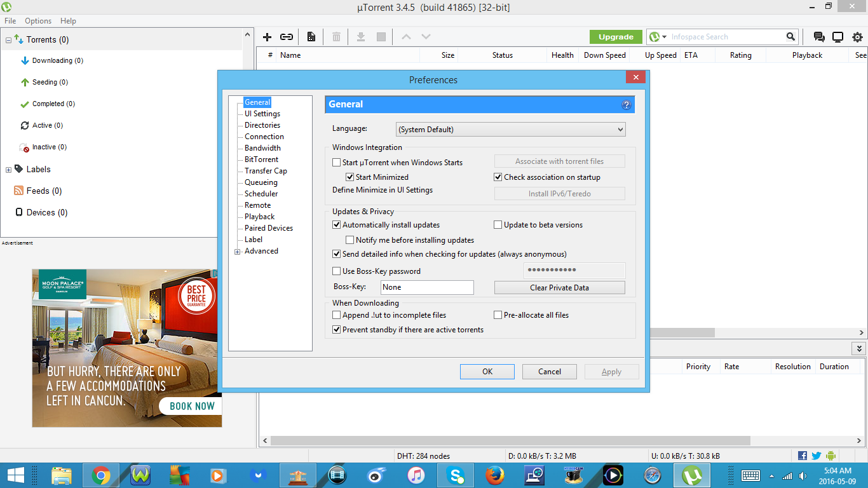
Task: Click the Infospace Search field
Action: (727, 37)
